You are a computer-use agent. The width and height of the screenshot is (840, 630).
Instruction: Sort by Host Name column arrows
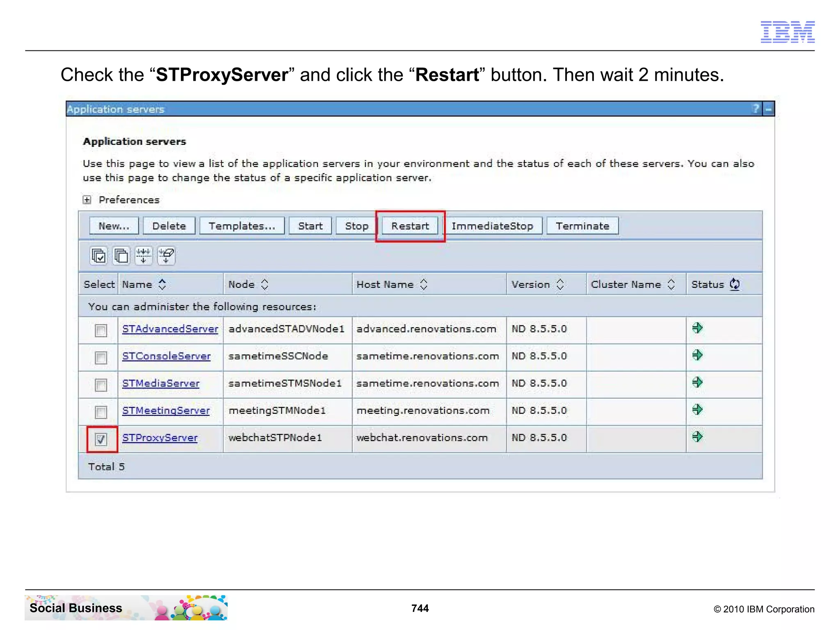(x=424, y=284)
